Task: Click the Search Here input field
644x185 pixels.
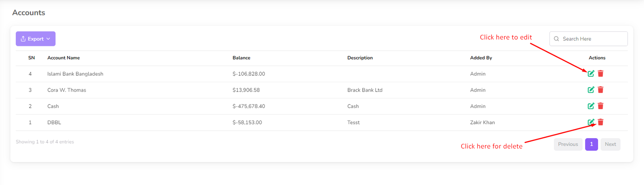Action: point(592,39)
